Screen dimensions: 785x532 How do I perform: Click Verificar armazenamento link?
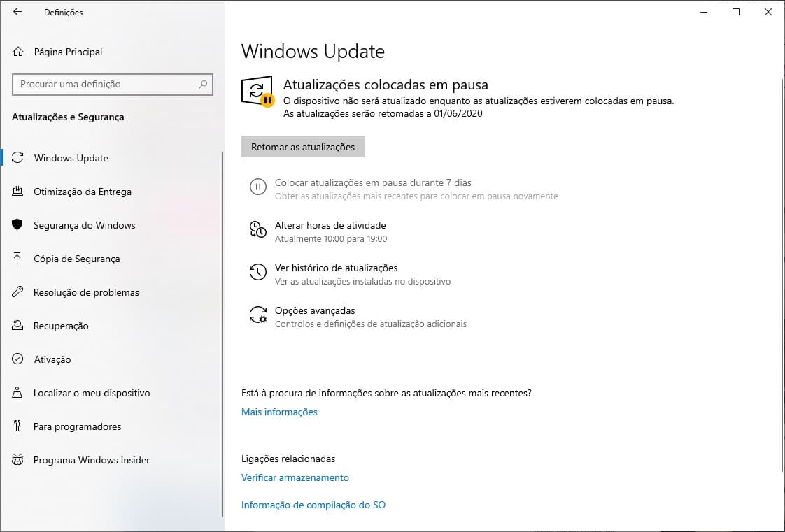coord(295,477)
